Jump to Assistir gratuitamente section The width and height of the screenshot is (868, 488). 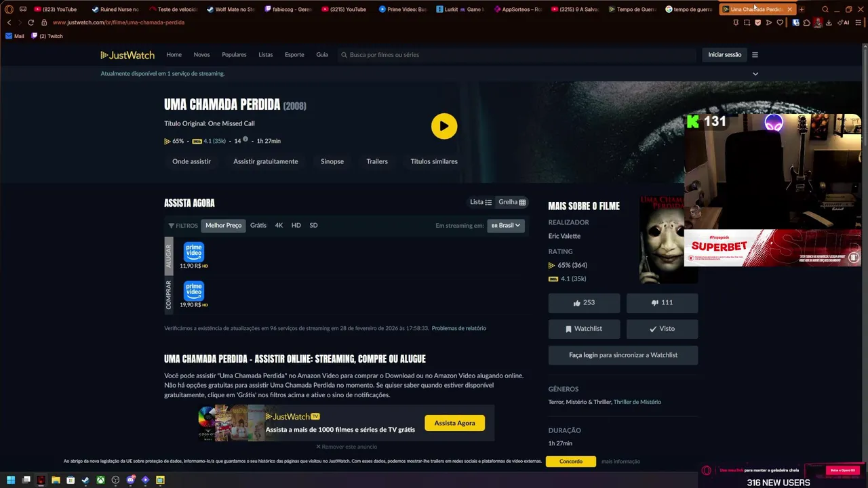pyautogui.click(x=265, y=162)
